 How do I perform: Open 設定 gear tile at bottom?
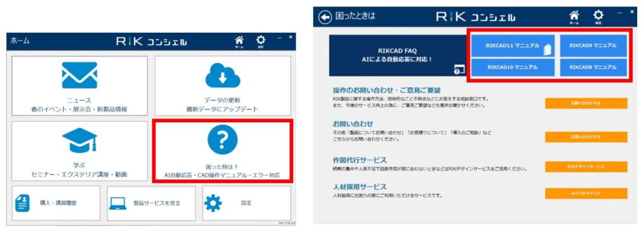247,203
